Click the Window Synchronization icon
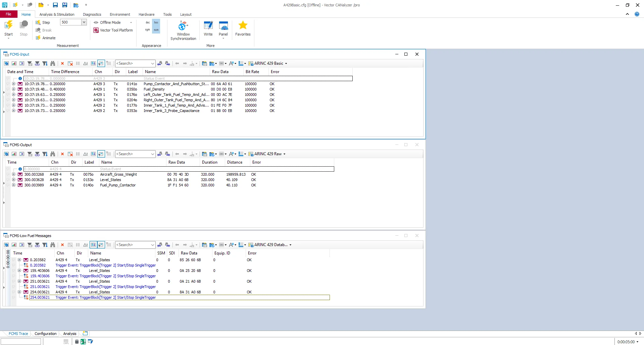The height and width of the screenshot is (345, 644). (183, 30)
